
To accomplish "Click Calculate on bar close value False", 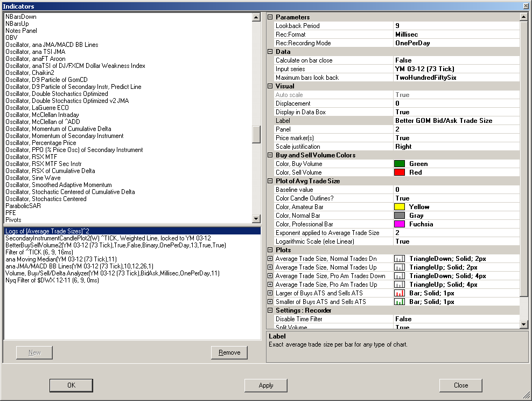I will [x=456, y=60].
